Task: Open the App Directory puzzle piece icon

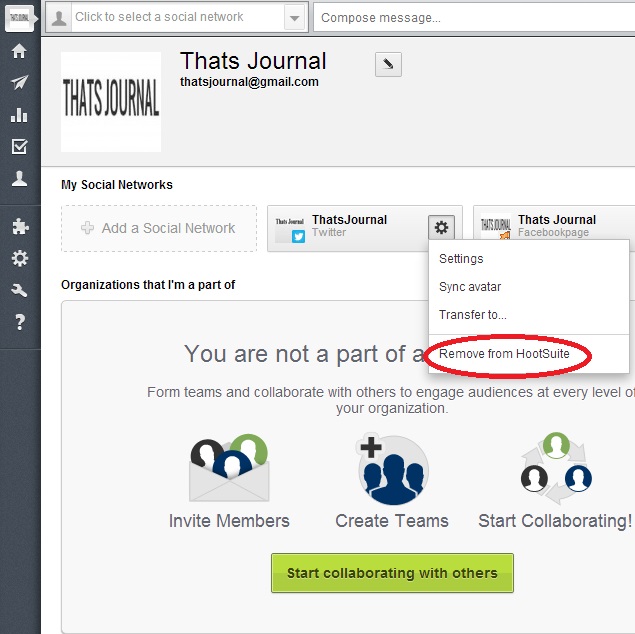Action: (x=20, y=227)
